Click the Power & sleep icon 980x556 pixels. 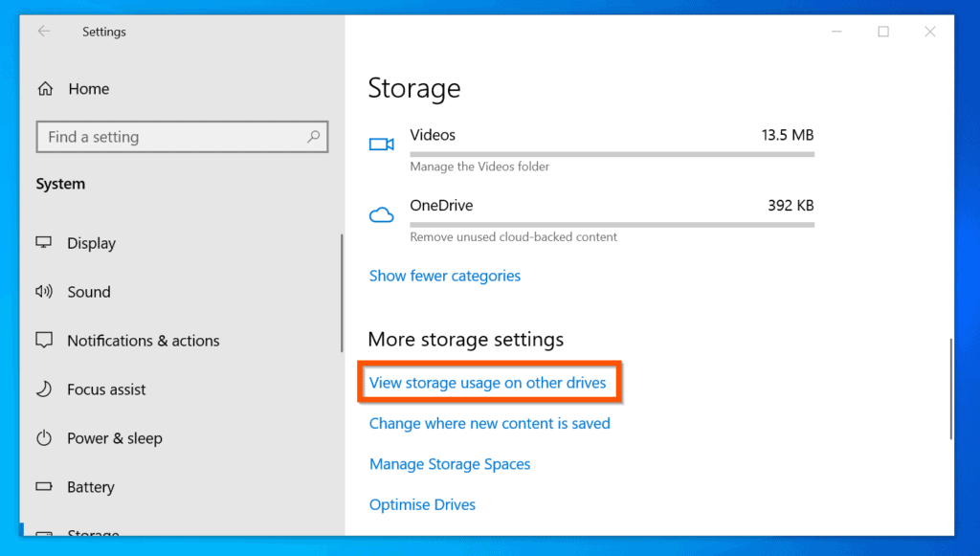44,438
